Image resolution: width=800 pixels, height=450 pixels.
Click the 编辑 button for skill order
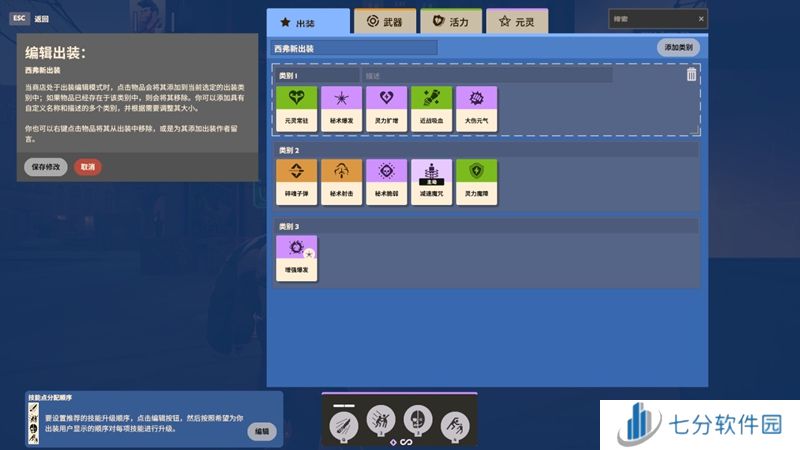(261, 431)
